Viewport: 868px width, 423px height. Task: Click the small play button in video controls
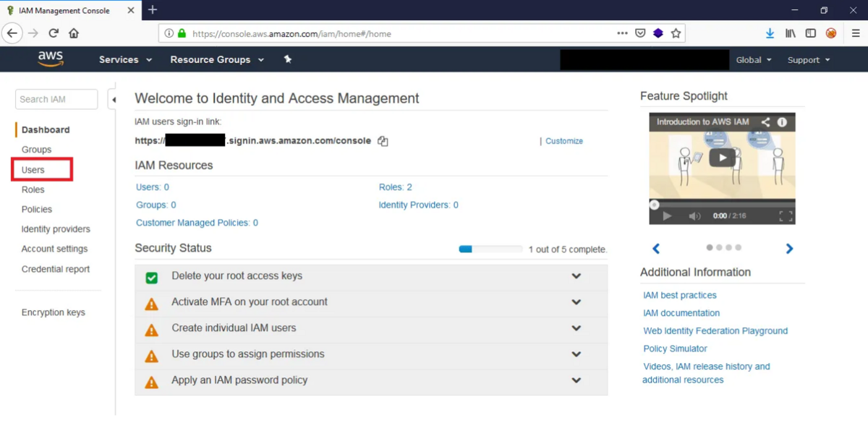coord(667,216)
